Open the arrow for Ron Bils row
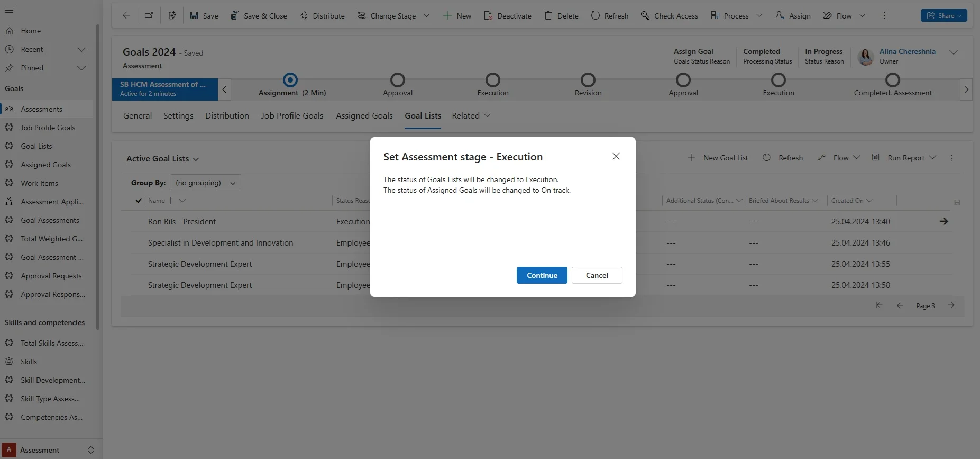Viewport: 980px width, 459px height. [943, 221]
